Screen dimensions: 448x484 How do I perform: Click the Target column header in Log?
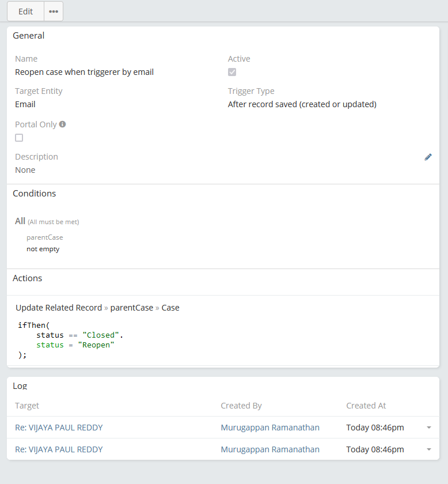pyautogui.click(x=27, y=406)
